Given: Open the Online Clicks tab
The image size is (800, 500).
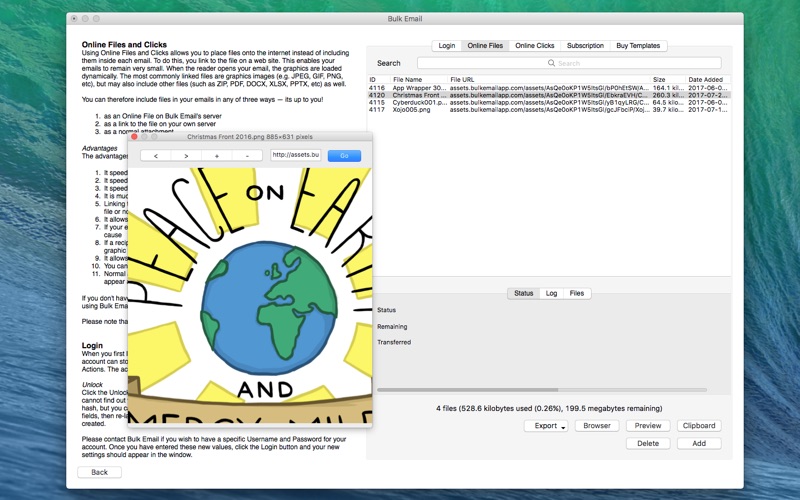Looking at the screenshot, I should click(x=535, y=46).
